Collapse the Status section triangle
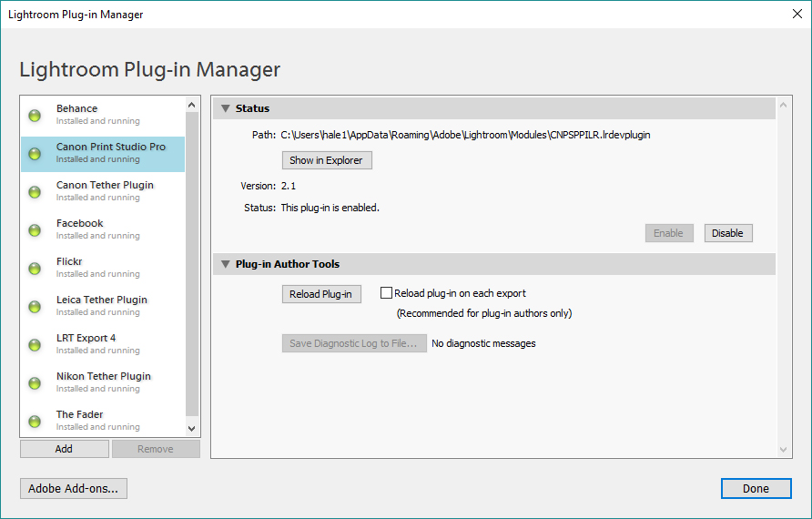812x519 pixels. (224, 108)
